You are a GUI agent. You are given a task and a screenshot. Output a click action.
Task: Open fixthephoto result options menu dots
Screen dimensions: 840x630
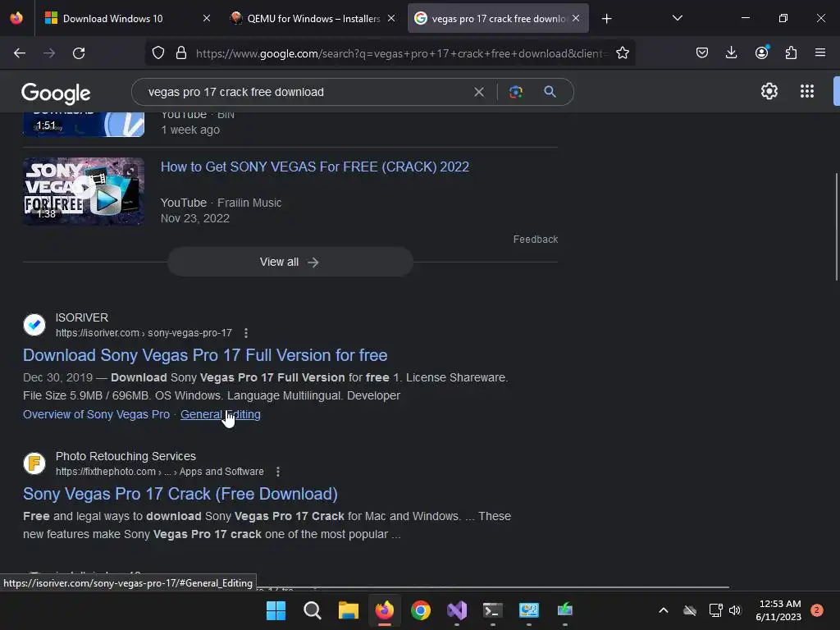click(277, 472)
